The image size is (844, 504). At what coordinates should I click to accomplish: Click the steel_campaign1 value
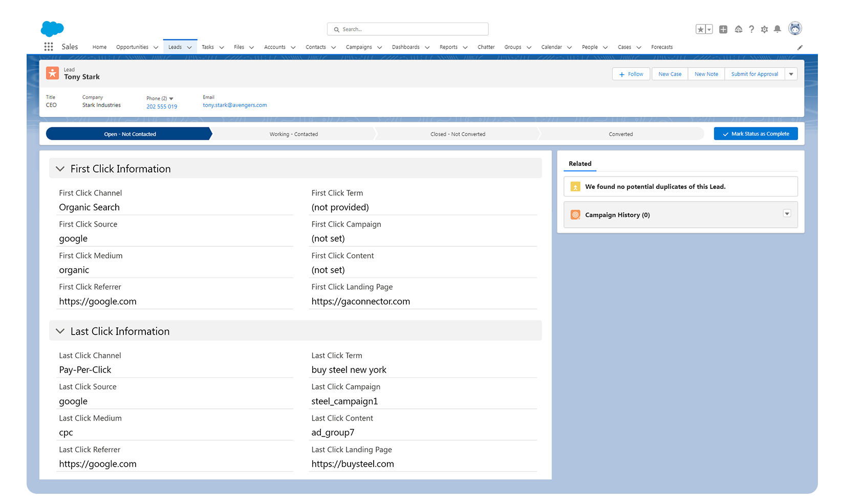click(x=344, y=402)
